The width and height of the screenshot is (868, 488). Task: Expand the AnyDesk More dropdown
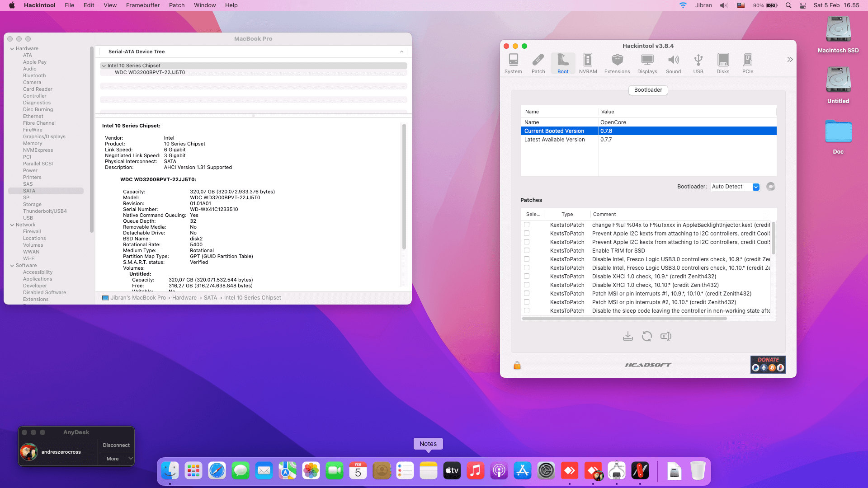tap(116, 459)
